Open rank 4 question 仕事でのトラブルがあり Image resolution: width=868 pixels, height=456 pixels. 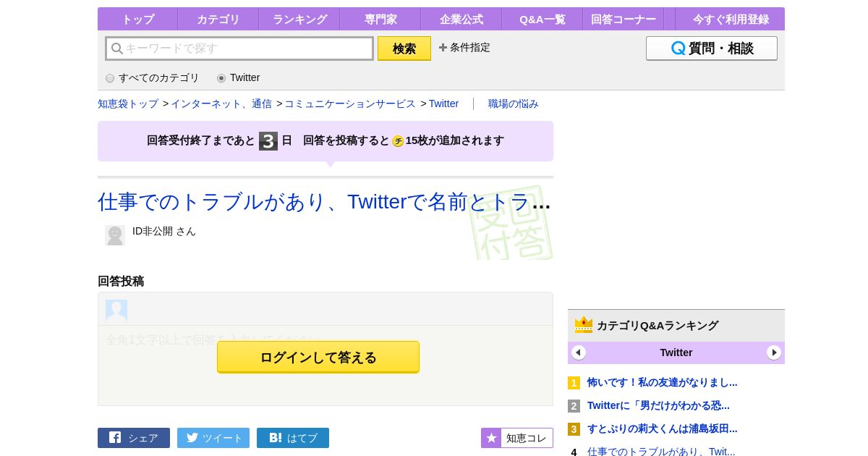click(661, 451)
